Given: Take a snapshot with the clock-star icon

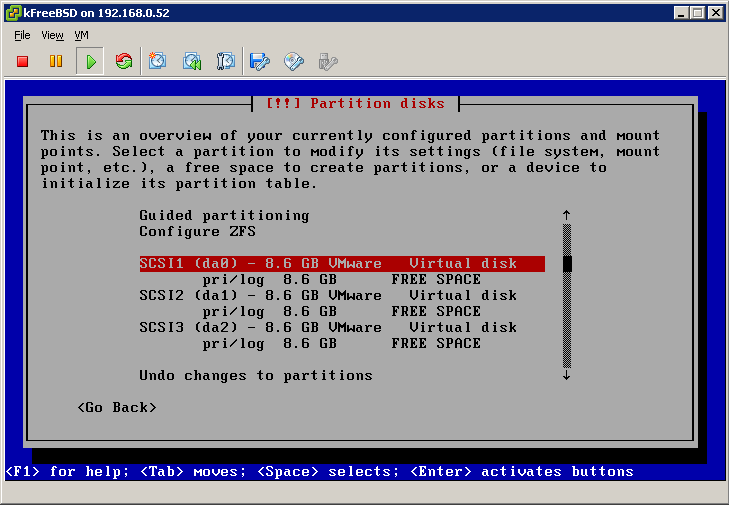Looking at the screenshot, I should [157, 61].
